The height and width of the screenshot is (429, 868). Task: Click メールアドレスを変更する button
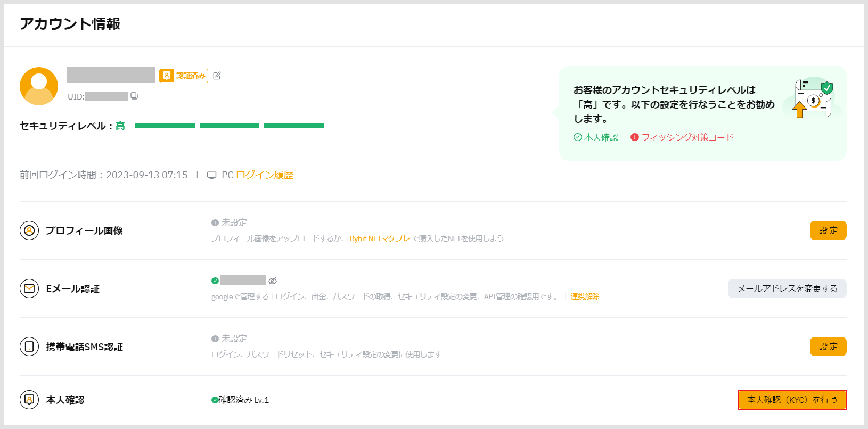click(x=787, y=288)
